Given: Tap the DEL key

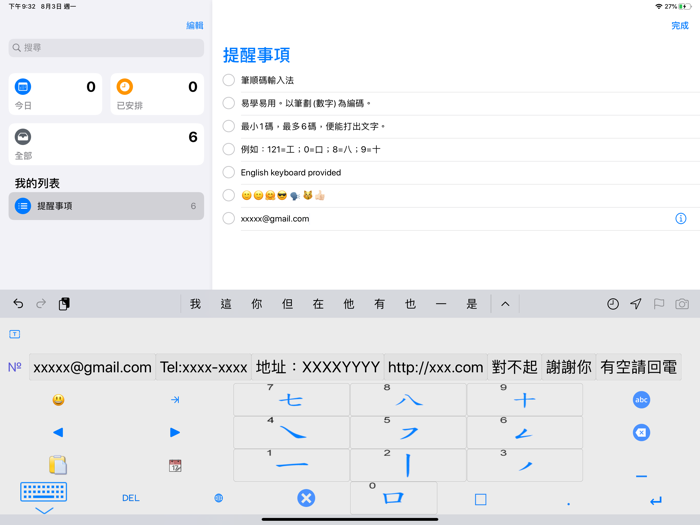Looking at the screenshot, I should click(131, 498).
